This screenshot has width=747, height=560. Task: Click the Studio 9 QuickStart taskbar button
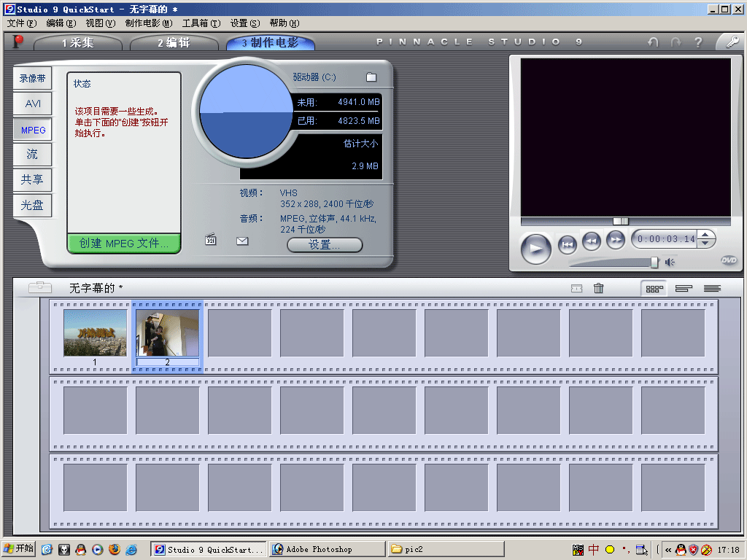[x=209, y=550]
